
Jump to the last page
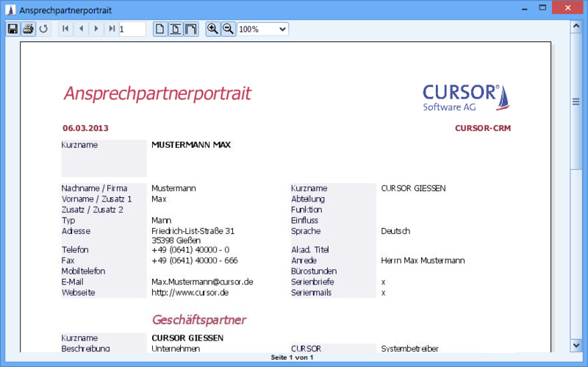click(112, 29)
